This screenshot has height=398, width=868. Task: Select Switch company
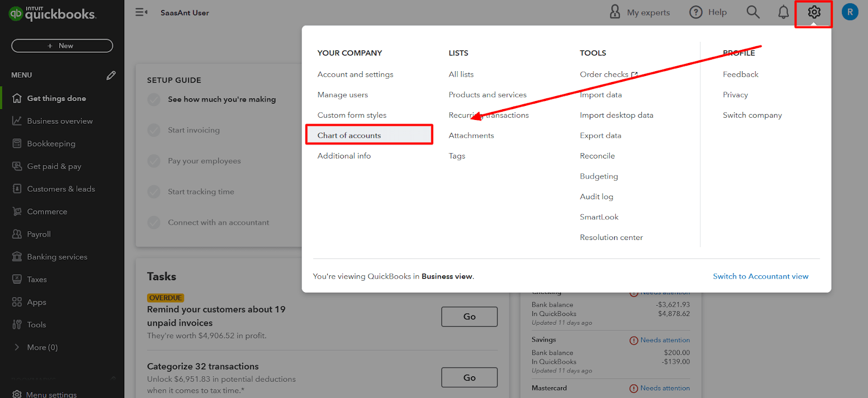tap(752, 115)
